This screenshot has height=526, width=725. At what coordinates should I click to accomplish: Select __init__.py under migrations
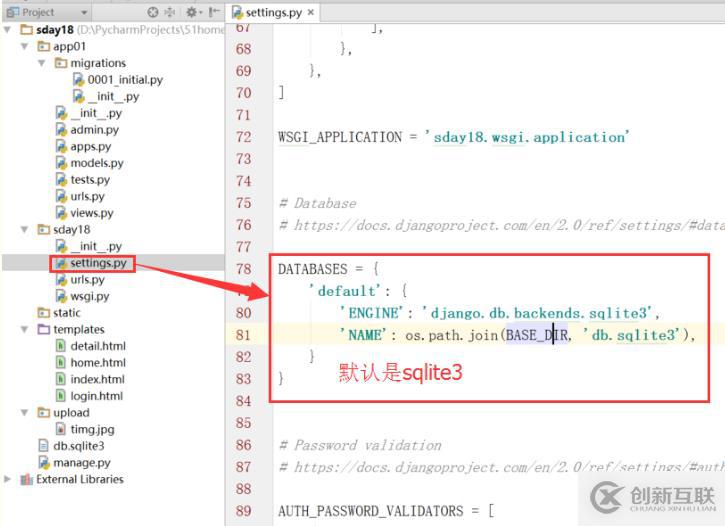[113, 97]
